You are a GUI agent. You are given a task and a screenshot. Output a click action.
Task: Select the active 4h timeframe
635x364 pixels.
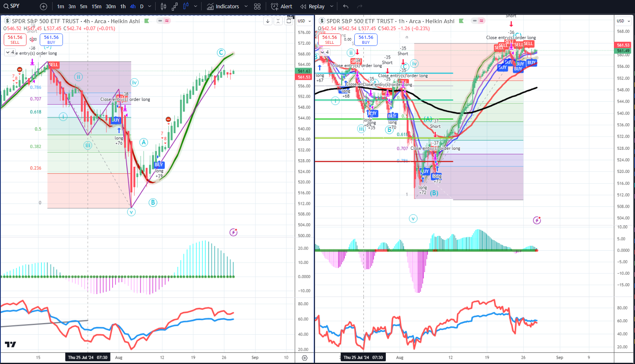pos(132,7)
